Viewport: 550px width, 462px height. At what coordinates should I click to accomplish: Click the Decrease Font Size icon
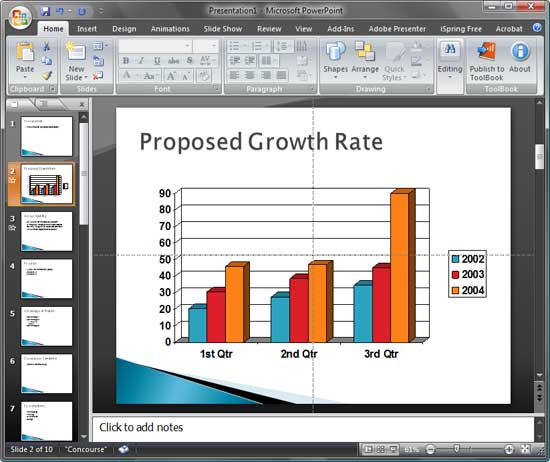point(185,75)
